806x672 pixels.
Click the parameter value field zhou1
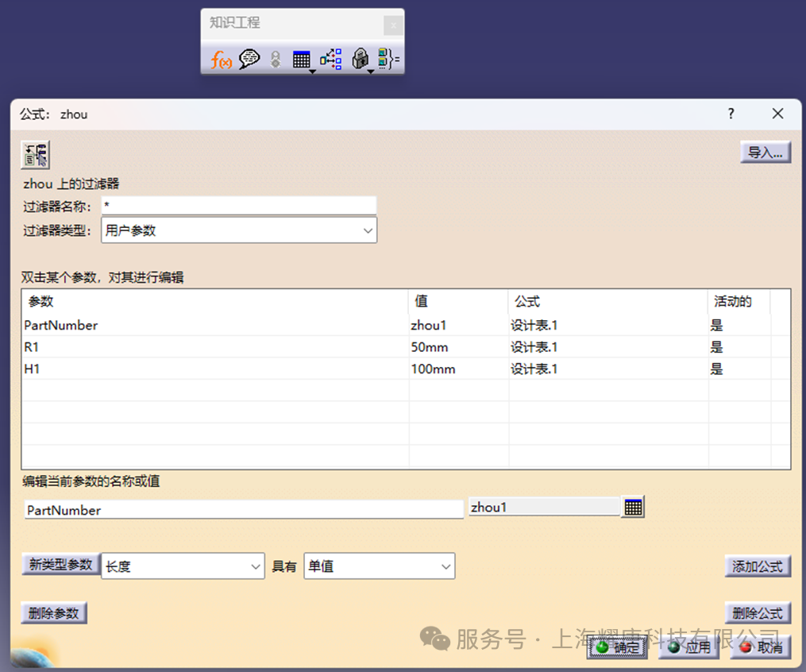click(x=543, y=507)
